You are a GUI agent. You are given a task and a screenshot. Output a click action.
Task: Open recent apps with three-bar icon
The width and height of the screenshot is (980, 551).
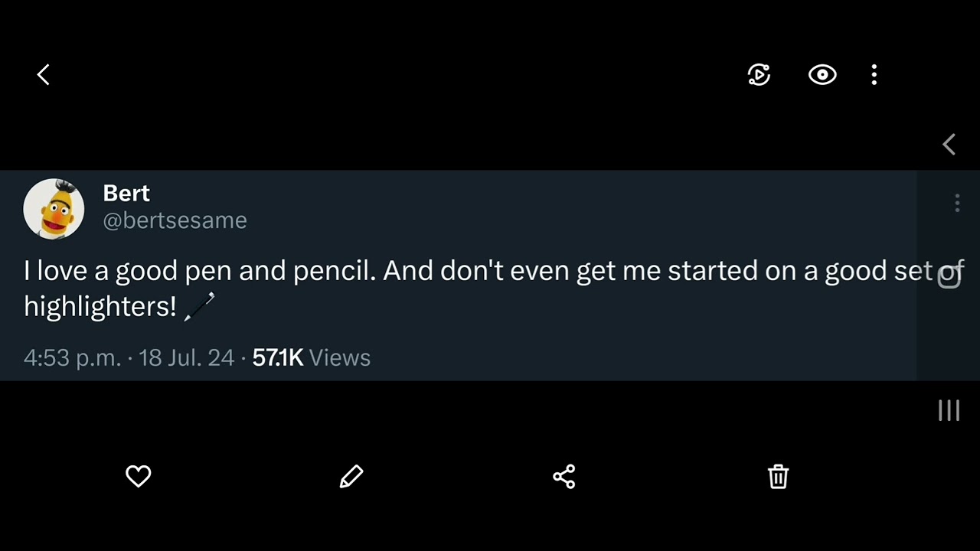click(x=949, y=410)
